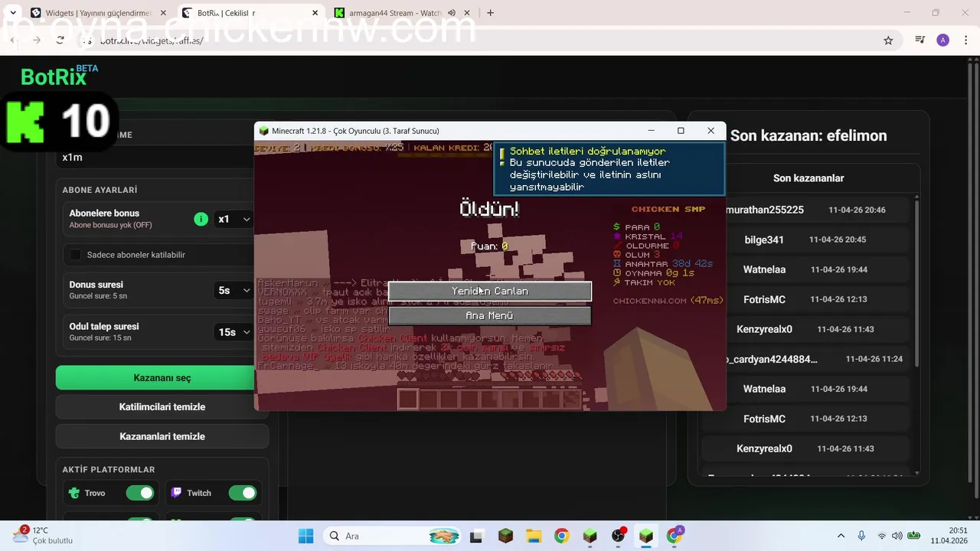Screen dimensions: 980x551
Task: Click the Twitch platform icon
Action: [176, 493]
